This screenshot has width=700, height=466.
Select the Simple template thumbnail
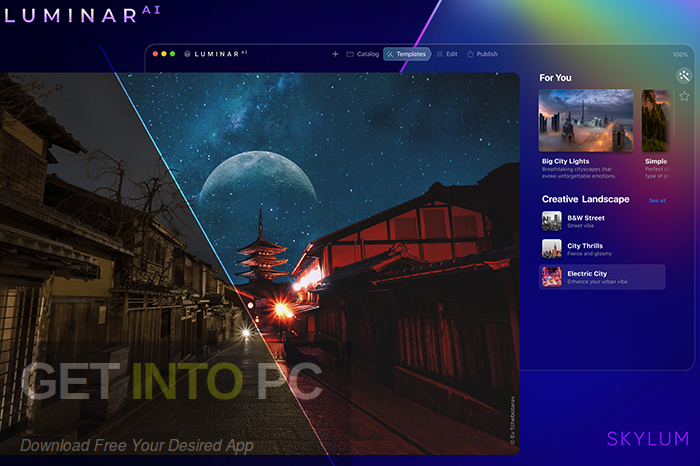[x=655, y=121]
